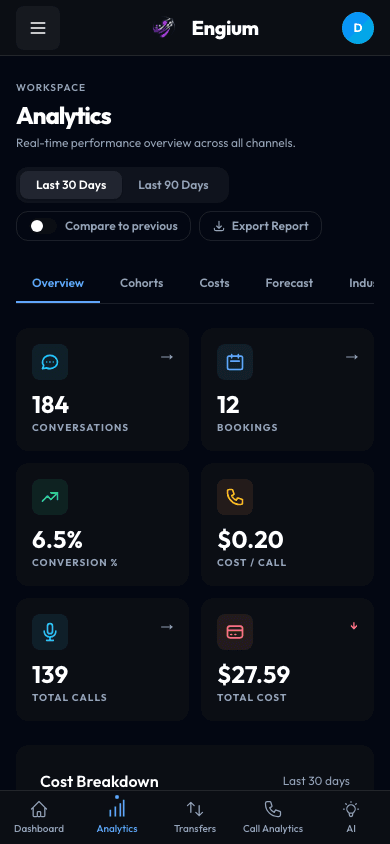Click the Total Cost credit card icon

coord(235,632)
